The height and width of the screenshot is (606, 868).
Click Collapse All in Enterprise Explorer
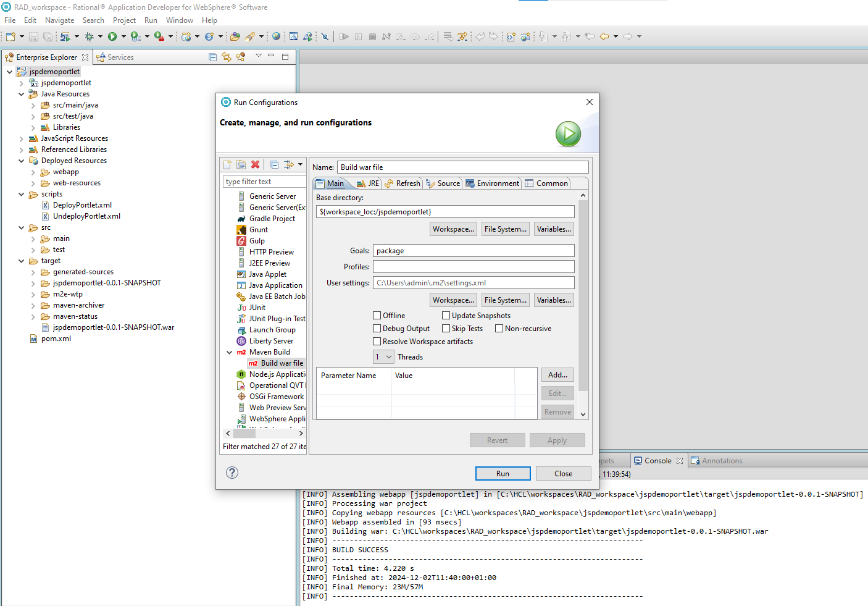click(213, 57)
